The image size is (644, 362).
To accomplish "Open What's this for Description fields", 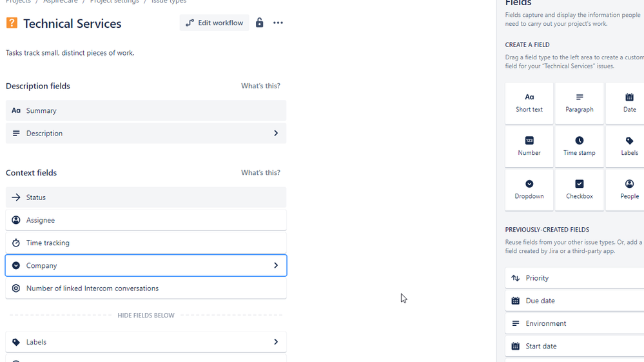I will (x=260, y=86).
